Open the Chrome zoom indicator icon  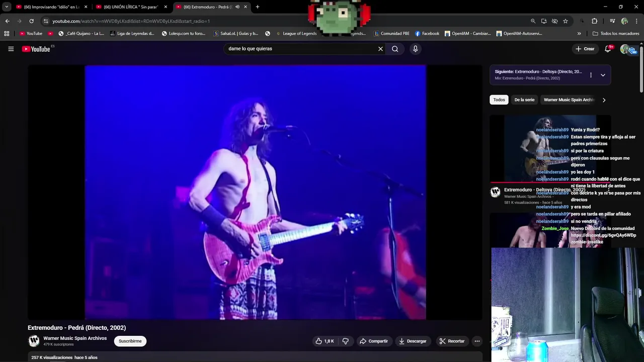tap(533, 21)
